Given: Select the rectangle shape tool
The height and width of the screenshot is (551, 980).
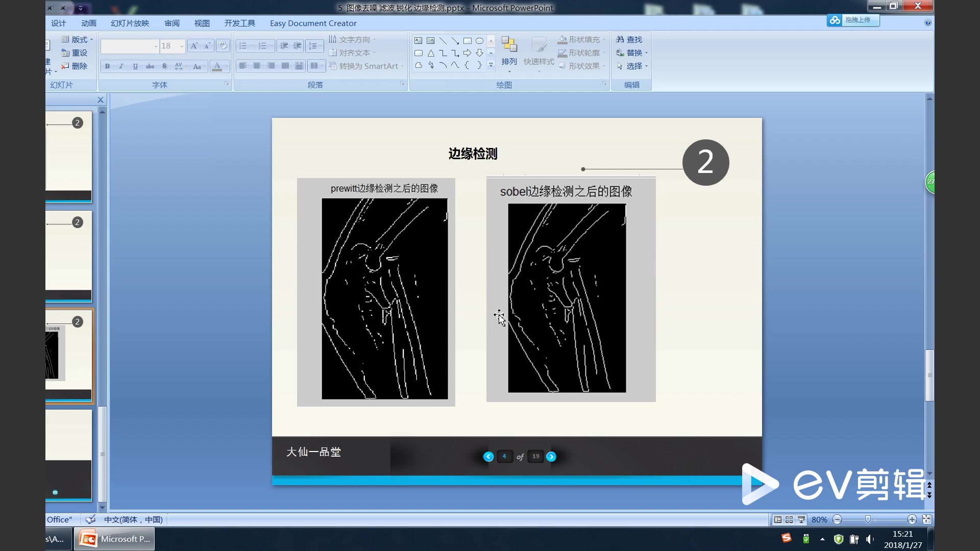Looking at the screenshot, I should pyautogui.click(x=467, y=41).
